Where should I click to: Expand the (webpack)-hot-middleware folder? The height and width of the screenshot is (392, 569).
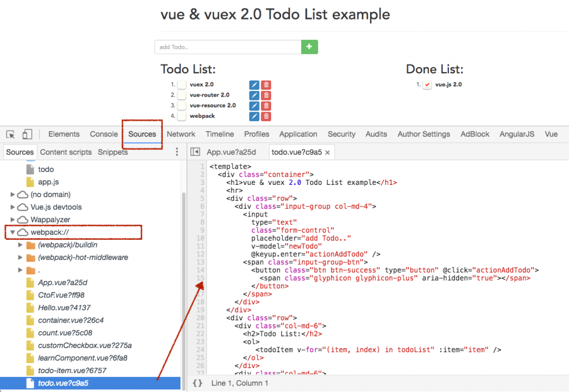pos(21,258)
